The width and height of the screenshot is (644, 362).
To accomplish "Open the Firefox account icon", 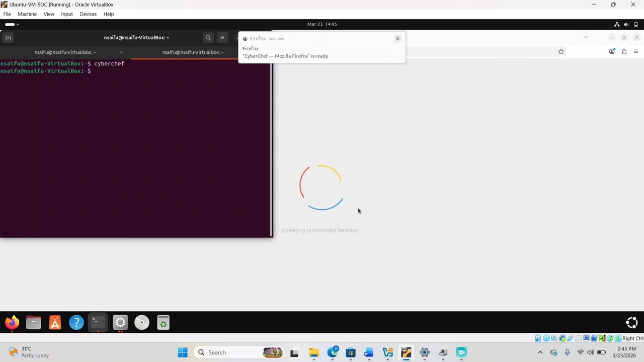I will [612, 51].
